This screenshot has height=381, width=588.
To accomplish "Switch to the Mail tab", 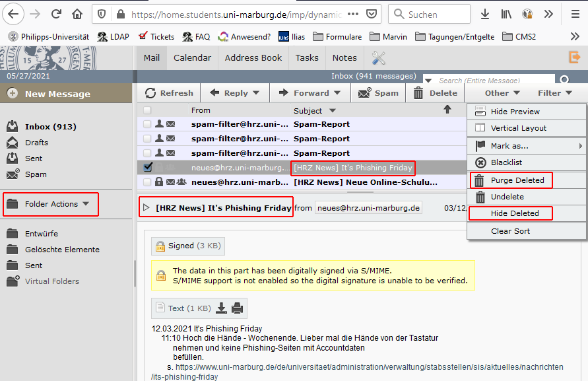I will 152,58.
